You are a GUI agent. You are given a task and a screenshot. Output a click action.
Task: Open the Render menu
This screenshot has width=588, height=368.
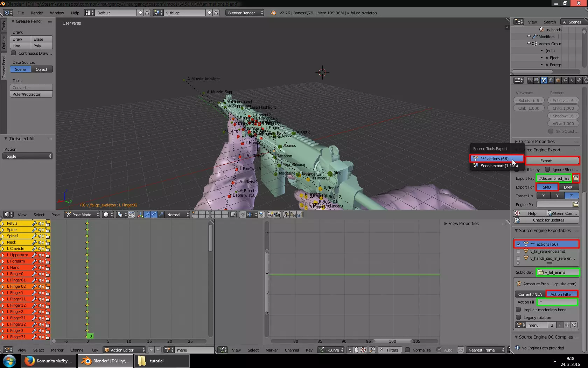tap(37, 13)
